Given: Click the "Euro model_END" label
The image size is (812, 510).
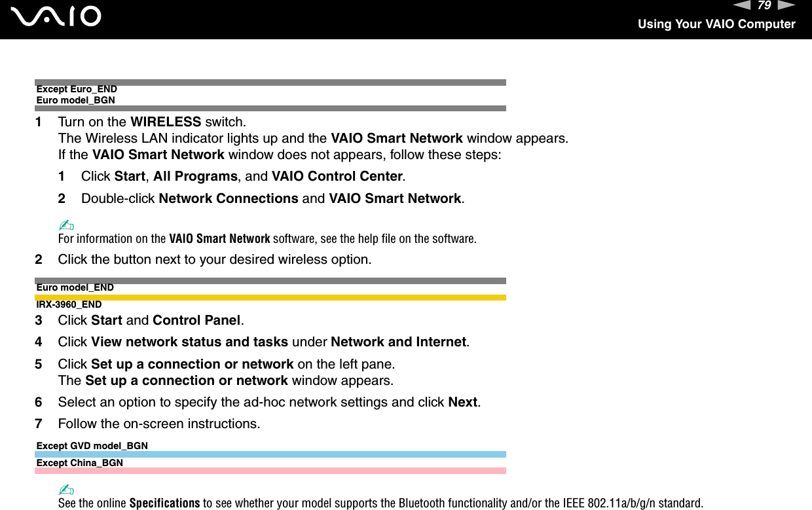Looking at the screenshot, I should 75,288.
